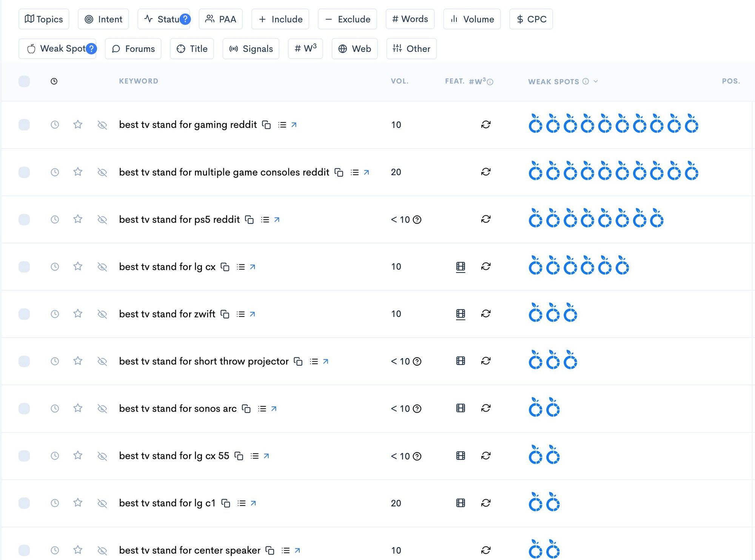Viewport: 755px width, 560px height.
Task: Click the external link icon for 'best tv stand for lg c1'
Action: [254, 503]
